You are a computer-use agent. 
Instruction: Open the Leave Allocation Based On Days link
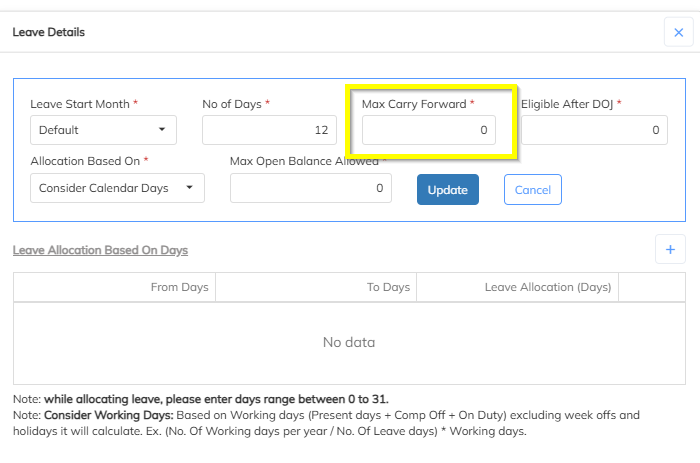click(100, 250)
